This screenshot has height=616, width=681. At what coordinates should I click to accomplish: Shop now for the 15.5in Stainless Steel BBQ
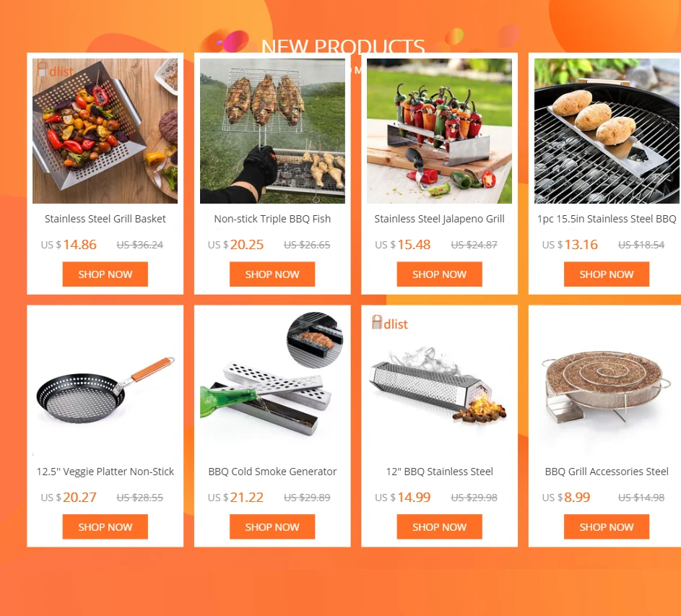pos(607,274)
